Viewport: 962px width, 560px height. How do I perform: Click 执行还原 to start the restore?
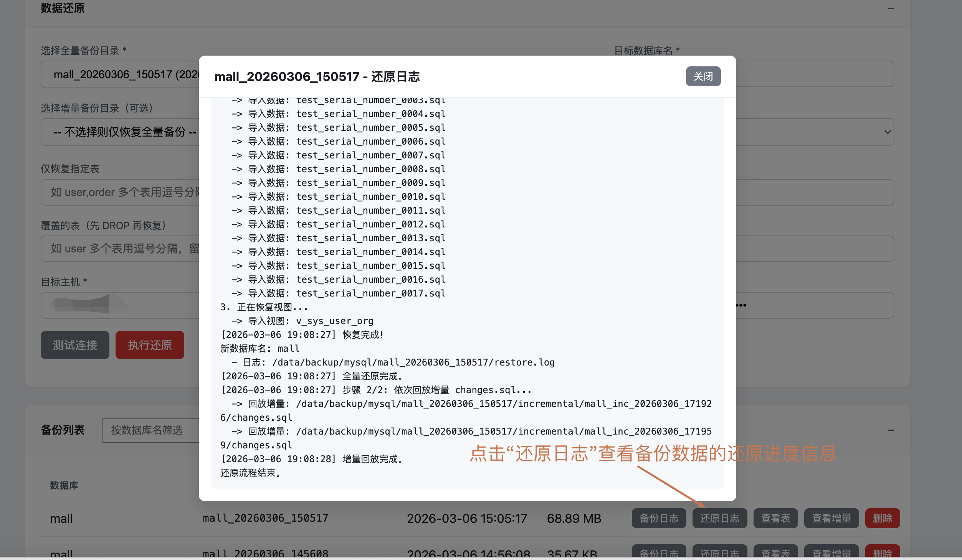tap(149, 345)
